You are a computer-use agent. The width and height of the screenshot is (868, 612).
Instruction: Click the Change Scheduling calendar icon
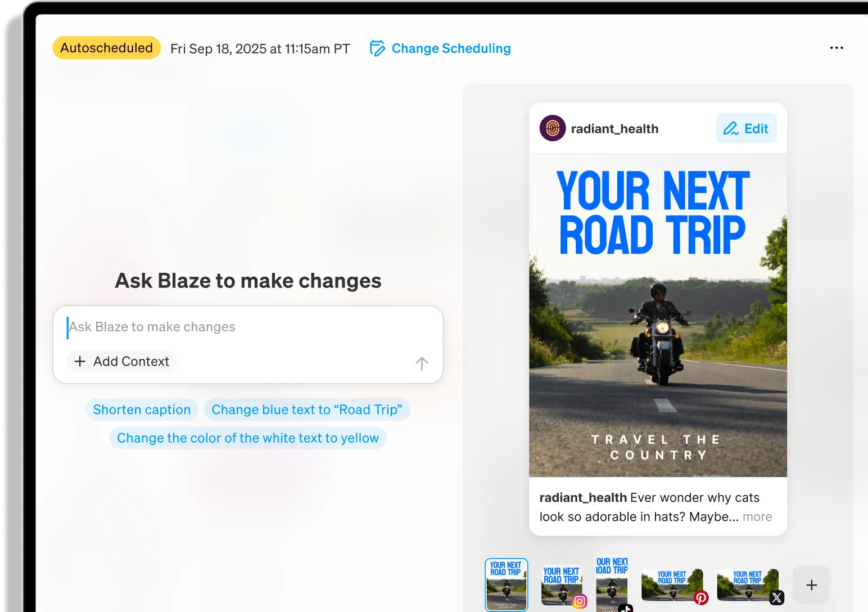[x=377, y=48]
